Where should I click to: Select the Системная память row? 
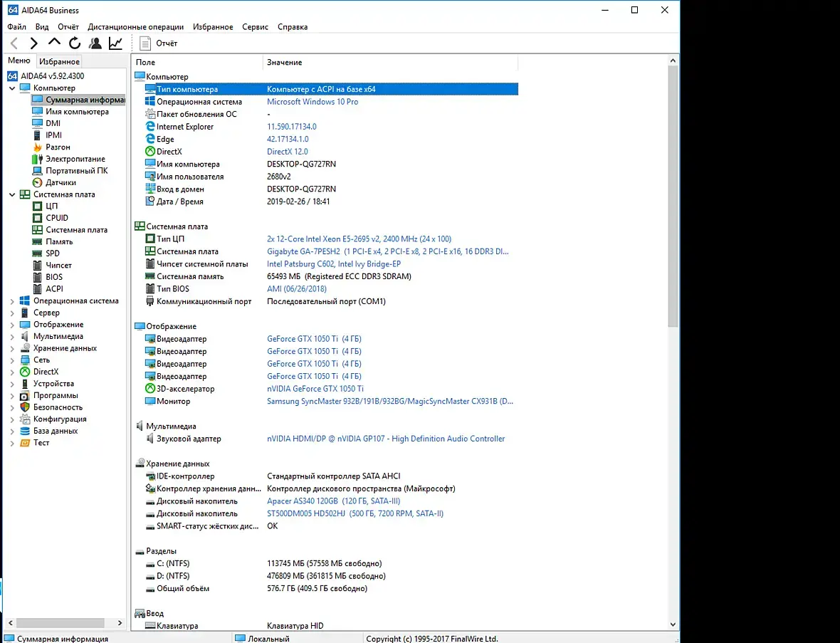pyautogui.click(x=331, y=276)
